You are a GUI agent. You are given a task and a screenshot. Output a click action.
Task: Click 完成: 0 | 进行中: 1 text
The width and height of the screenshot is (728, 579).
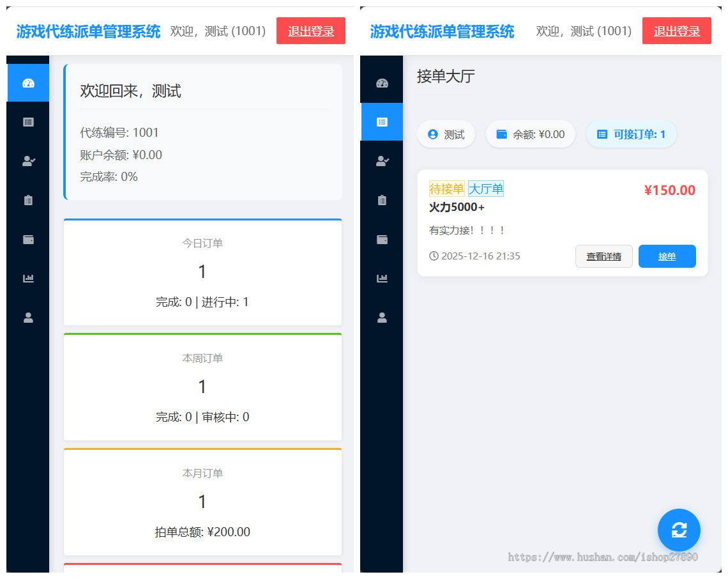click(x=202, y=302)
